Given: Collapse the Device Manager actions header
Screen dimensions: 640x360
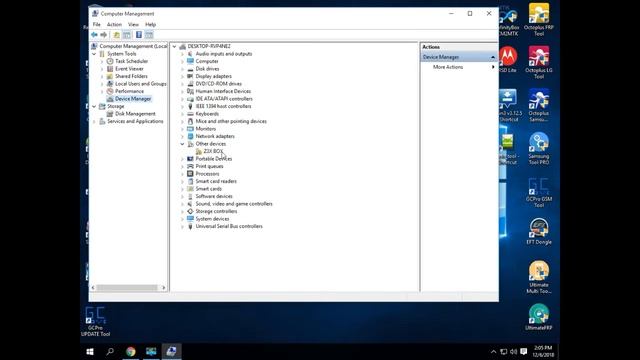Looking at the screenshot, I should 493,57.
